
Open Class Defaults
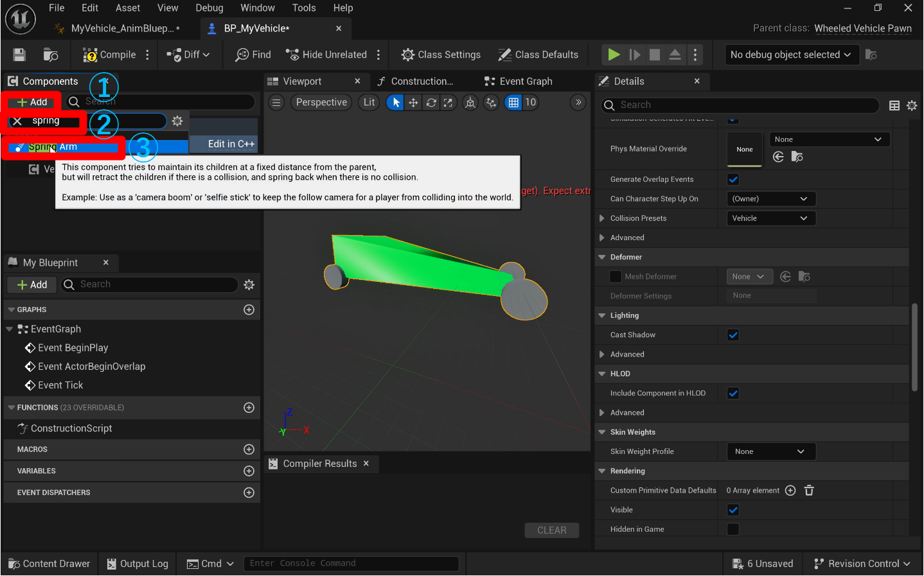(x=538, y=55)
